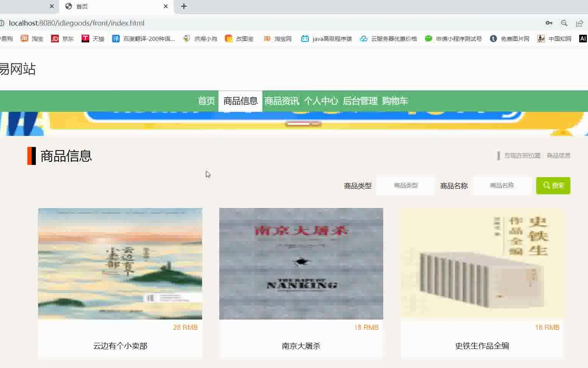588x368 pixels.
Task: Click the 18 RMB price under 南京大屠杀
Action: [366, 328]
